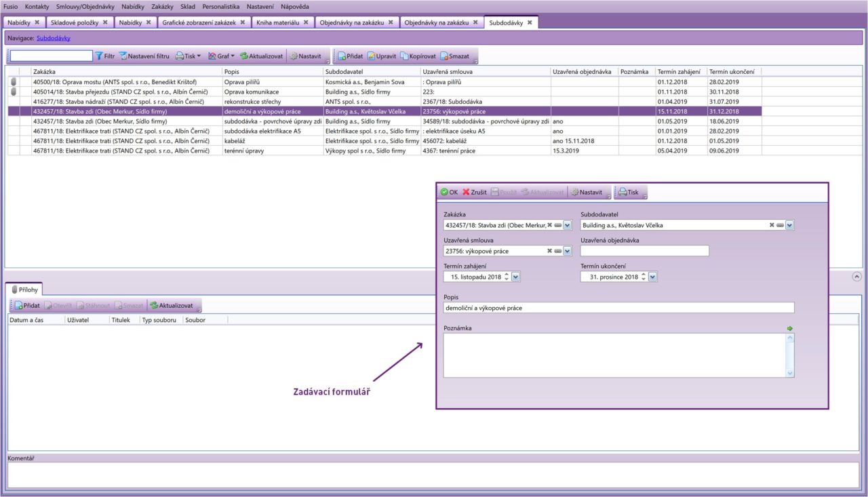The width and height of the screenshot is (868, 497).
Task: Select the row 416277/18: Stavba nádraží
Action: 384,101
